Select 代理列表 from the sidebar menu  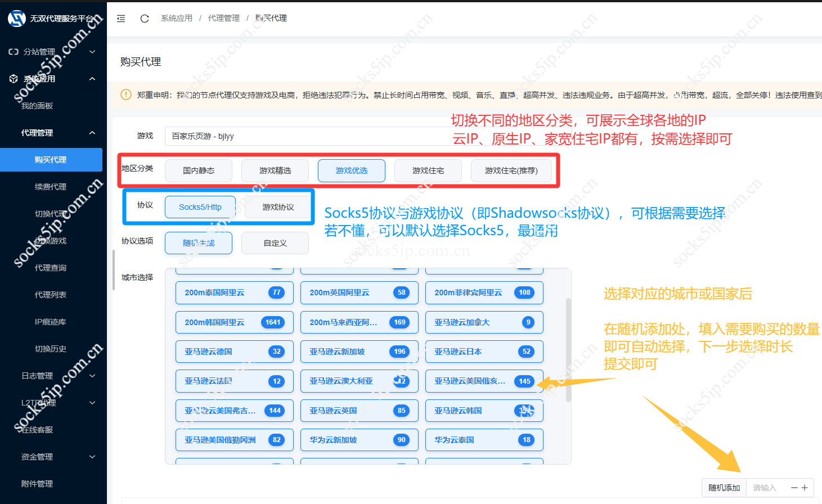pos(51,294)
